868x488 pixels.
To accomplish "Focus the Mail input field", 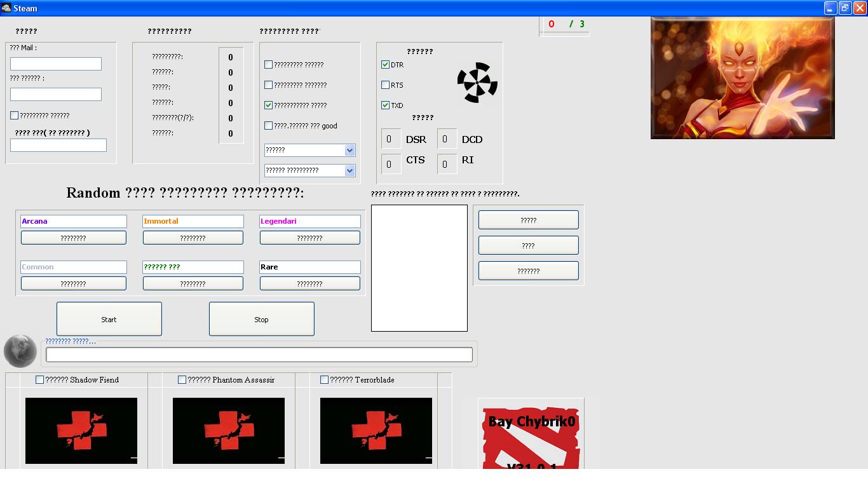I will pos(56,64).
